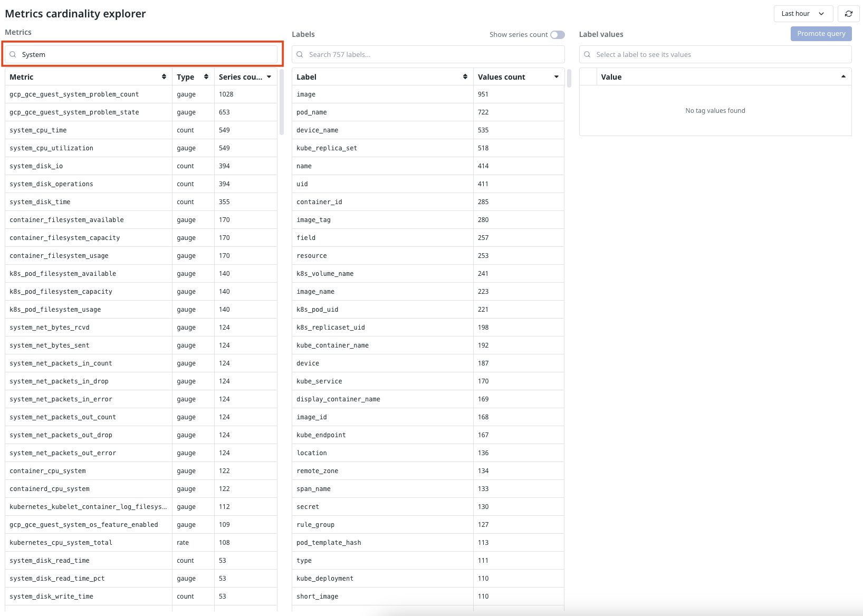Sort labels using the Label column sort icon
Screen dimensions: 863x616
(465, 76)
